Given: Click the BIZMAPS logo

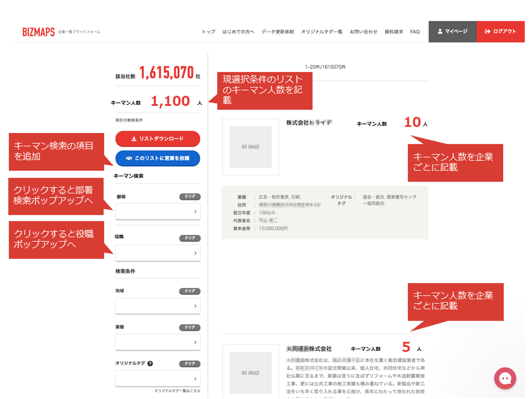Looking at the screenshot, I should coord(38,32).
